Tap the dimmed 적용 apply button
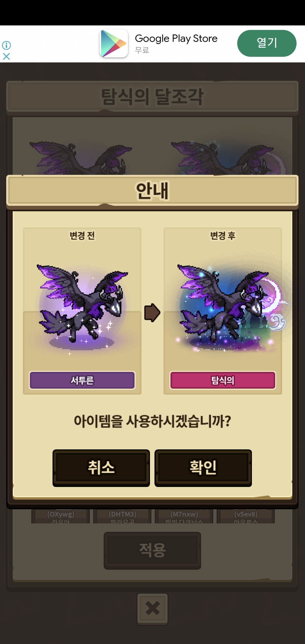The width and height of the screenshot is (305, 644). click(x=152, y=551)
